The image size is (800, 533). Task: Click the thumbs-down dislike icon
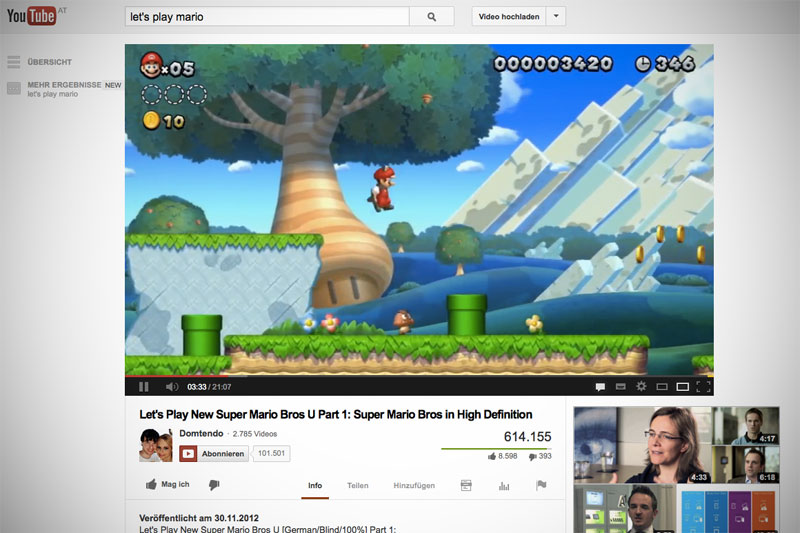214,485
